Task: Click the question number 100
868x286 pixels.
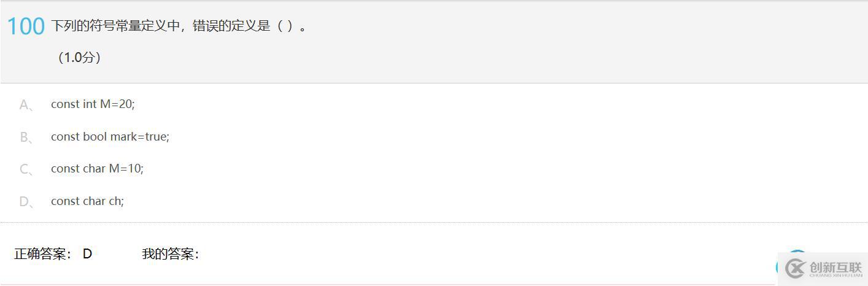Action: tap(26, 26)
